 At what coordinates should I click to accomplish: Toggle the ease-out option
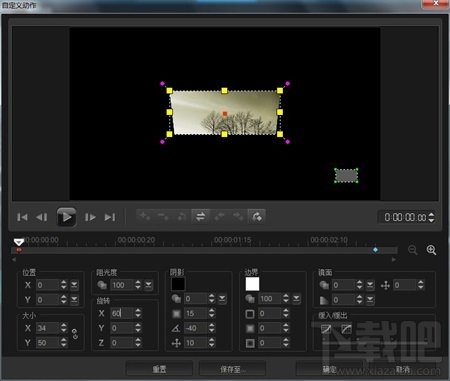pos(347,329)
